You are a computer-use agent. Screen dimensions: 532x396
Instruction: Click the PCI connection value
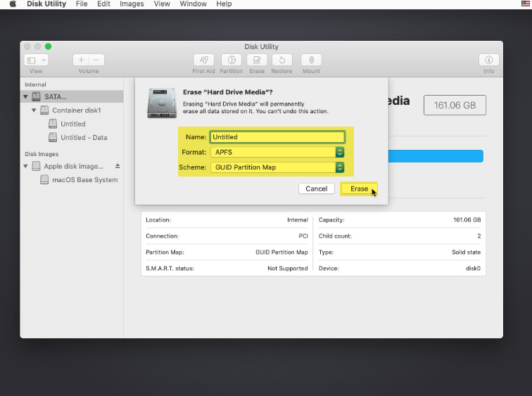point(303,236)
